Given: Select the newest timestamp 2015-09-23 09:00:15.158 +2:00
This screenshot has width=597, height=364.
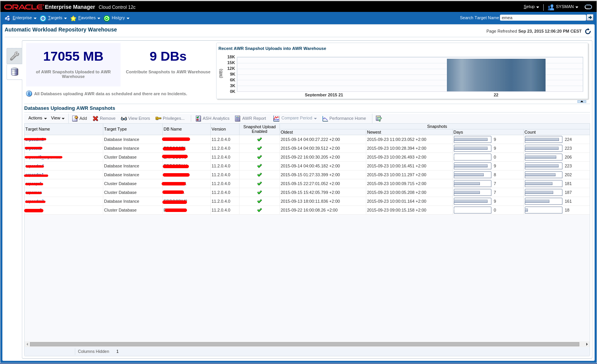Looking at the screenshot, I should click(397, 210).
